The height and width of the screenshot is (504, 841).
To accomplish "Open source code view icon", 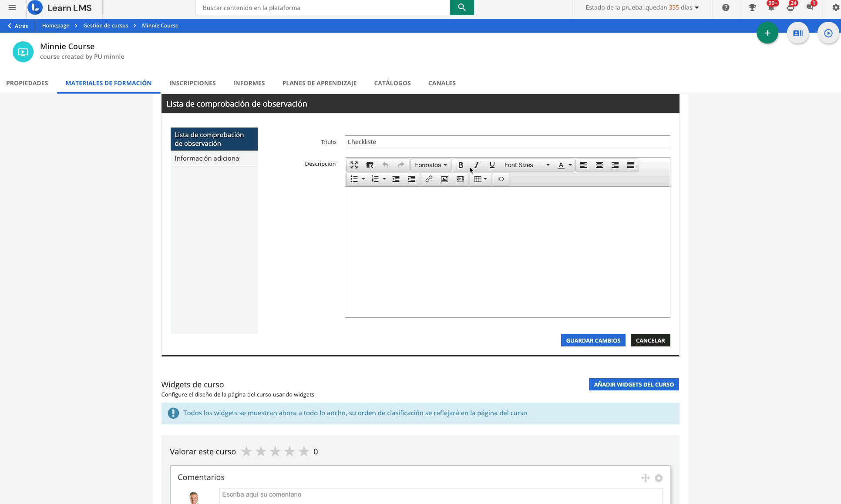I will (x=501, y=179).
